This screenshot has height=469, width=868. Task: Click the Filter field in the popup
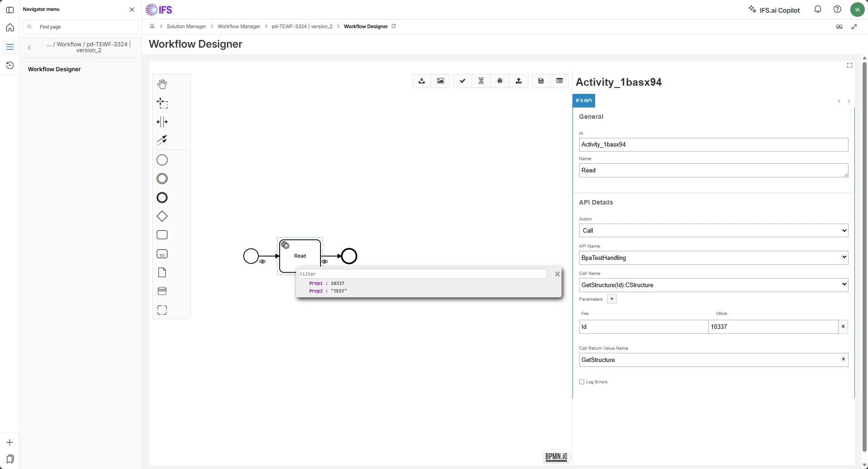[x=423, y=274]
